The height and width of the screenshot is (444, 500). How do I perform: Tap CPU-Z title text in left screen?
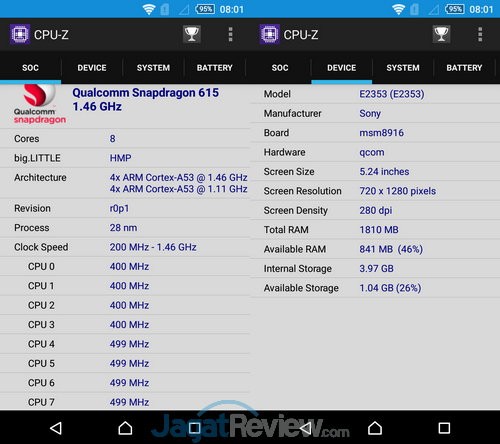click(51, 35)
